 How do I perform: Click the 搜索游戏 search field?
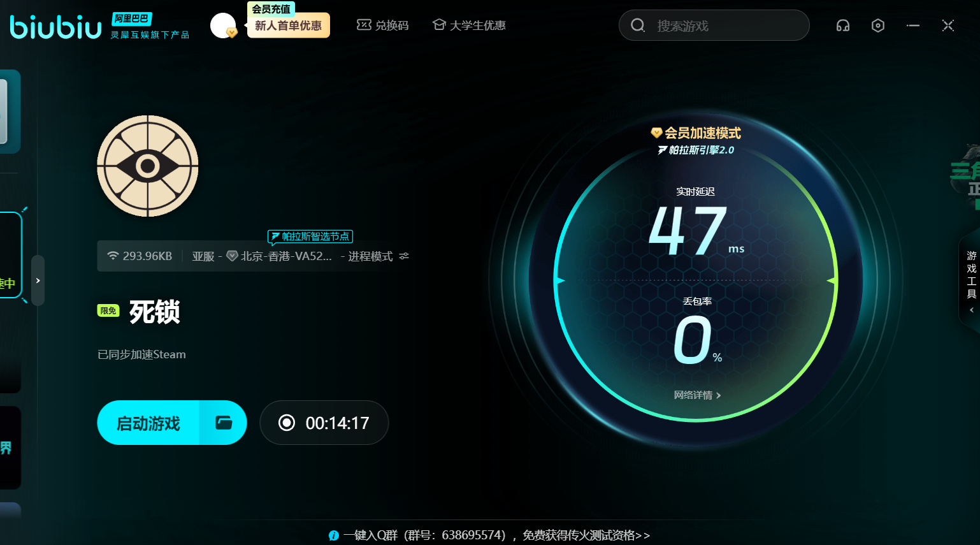point(720,25)
